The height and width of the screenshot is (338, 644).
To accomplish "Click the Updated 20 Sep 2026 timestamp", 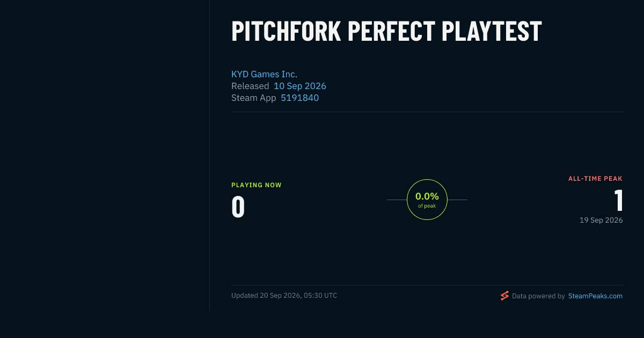I will [x=284, y=295].
